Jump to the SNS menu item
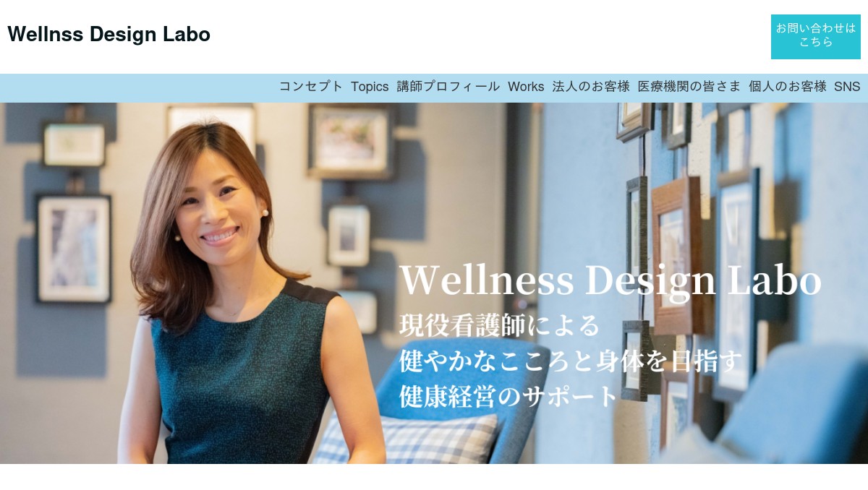 point(847,87)
